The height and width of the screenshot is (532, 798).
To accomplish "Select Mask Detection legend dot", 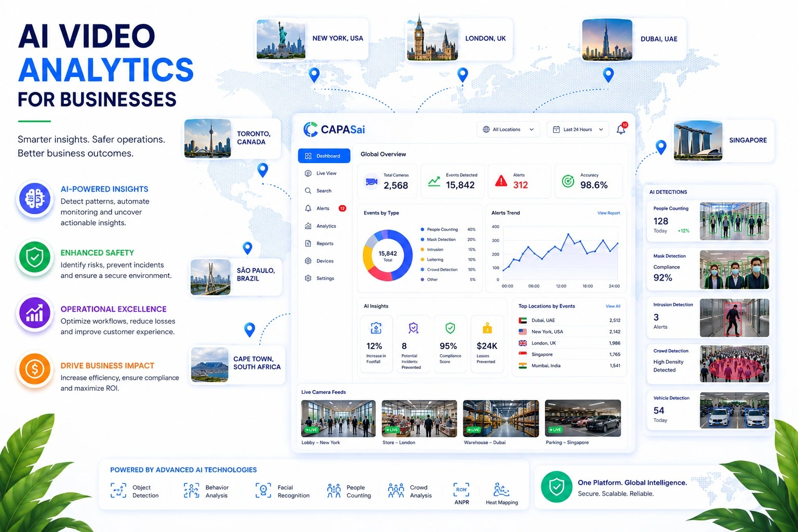I will click(422, 240).
